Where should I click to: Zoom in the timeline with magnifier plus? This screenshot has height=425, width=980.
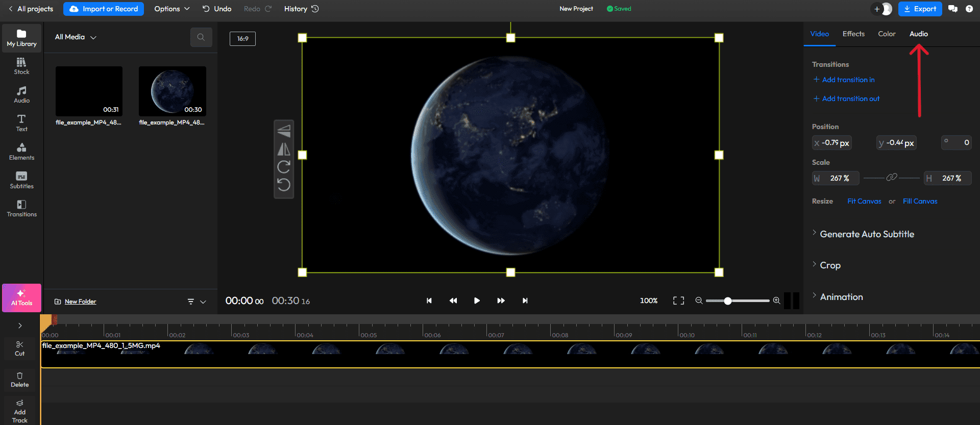coord(776,301)
